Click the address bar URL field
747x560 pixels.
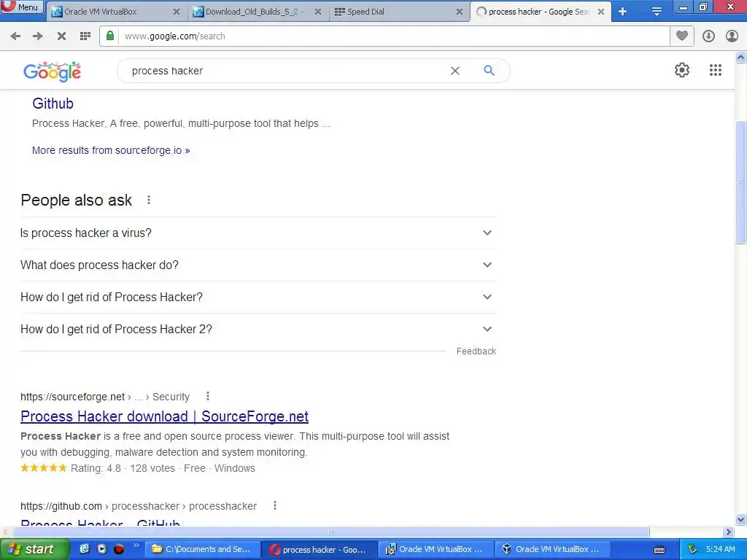(393, 36)
